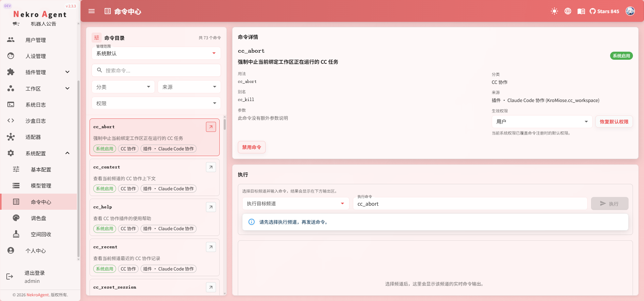Click the command list scrollbar
The image size is (644, 301).
pyautogui.click(x=225, y=124)
